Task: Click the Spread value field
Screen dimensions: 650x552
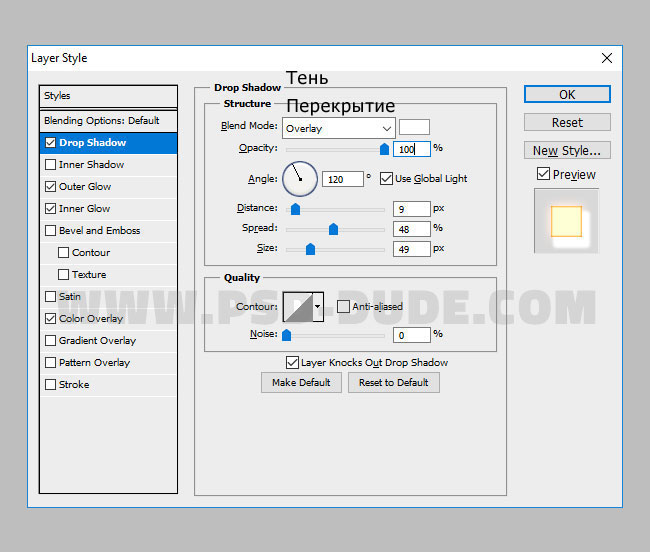Action: point(412,229)
